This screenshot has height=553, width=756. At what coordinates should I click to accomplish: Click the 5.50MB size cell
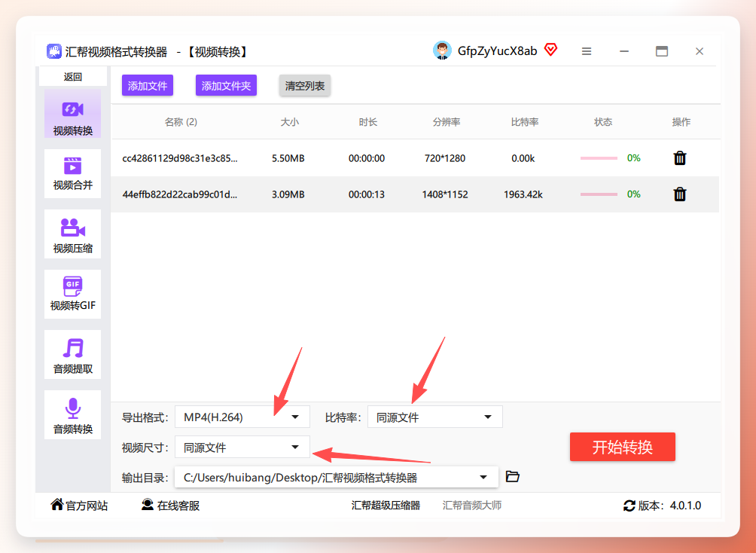[x=288, y=158]
